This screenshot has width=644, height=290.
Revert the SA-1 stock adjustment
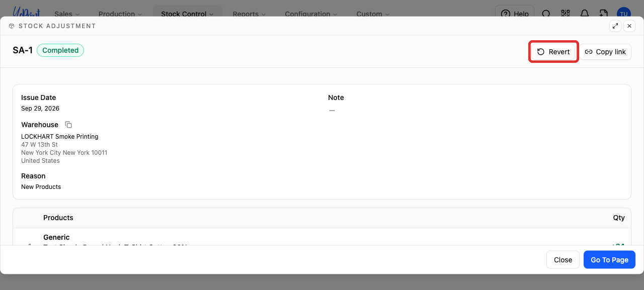tap(553, 52)
